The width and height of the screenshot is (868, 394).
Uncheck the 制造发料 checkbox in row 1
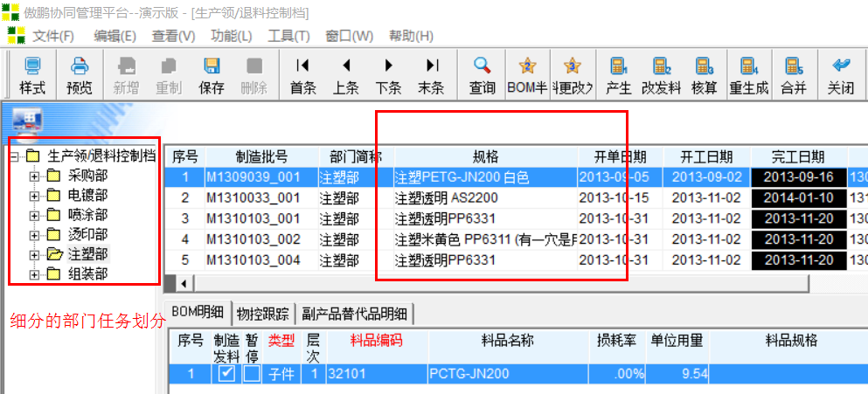pos(226,374)
